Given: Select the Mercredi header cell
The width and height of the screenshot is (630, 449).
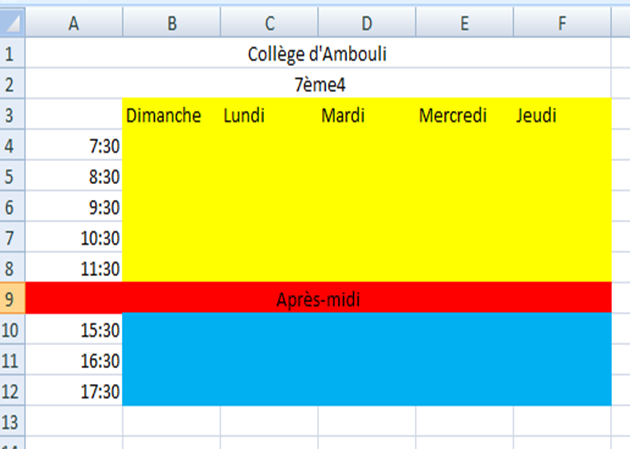Looking at the screenshot, I should point(464,114).
